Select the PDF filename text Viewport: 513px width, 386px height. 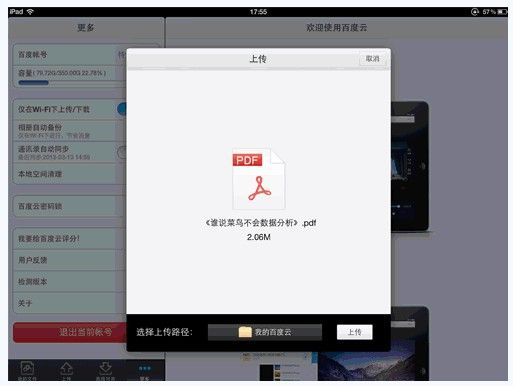[261, 223]
